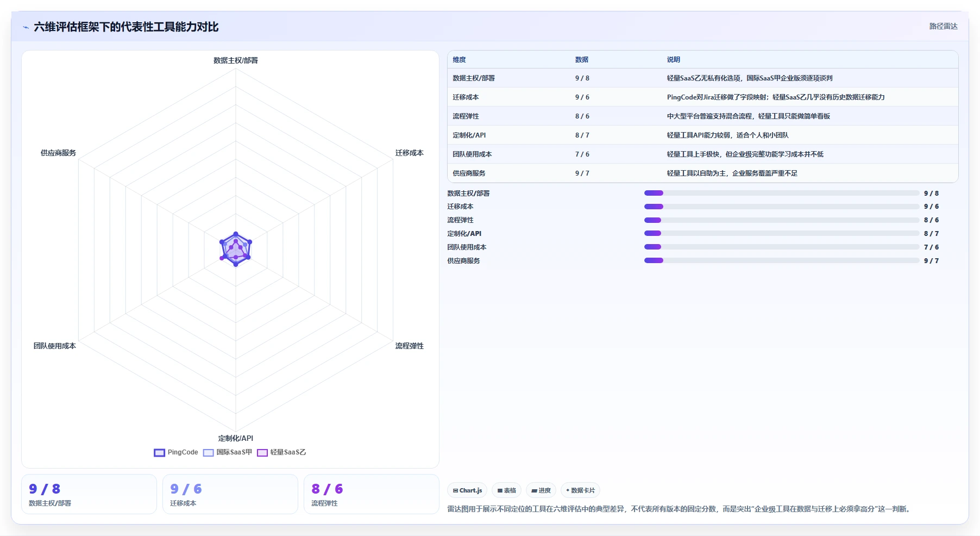
Task: Click the 7 / 6 value in 团队使用成本 table row
Action: (582, 154)
